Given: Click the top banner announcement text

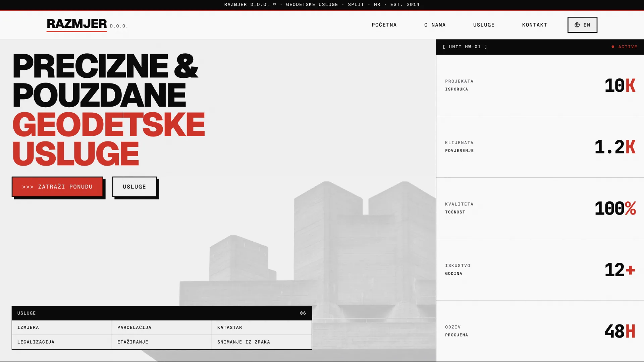Looking at the screenshot, I should [x=322, y=4].
